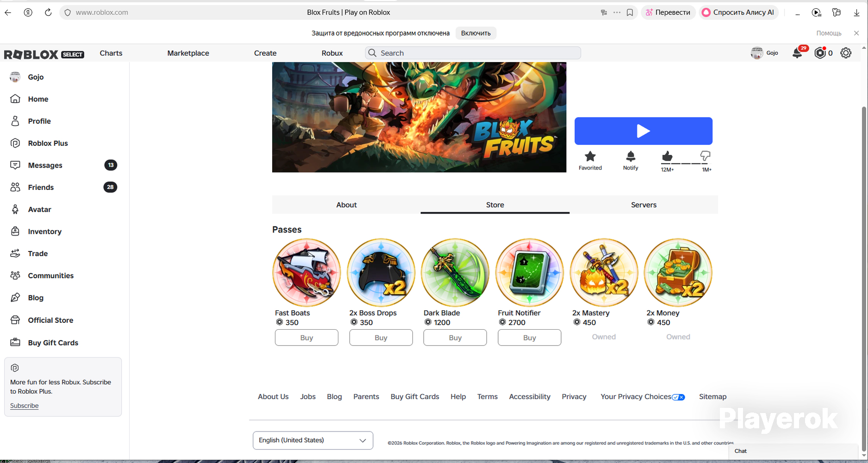Click Спросить Алису AI button

click(738, 13)
